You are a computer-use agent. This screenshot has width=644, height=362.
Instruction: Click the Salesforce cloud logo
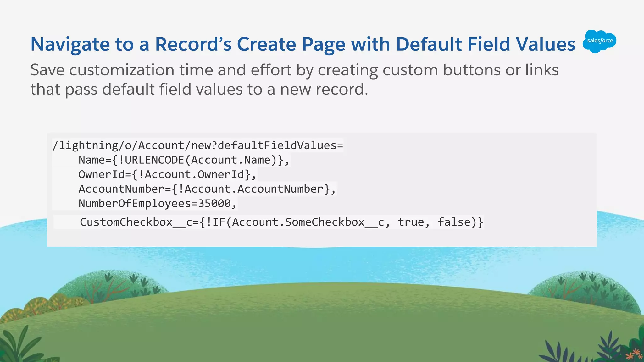tap(599, 41)
